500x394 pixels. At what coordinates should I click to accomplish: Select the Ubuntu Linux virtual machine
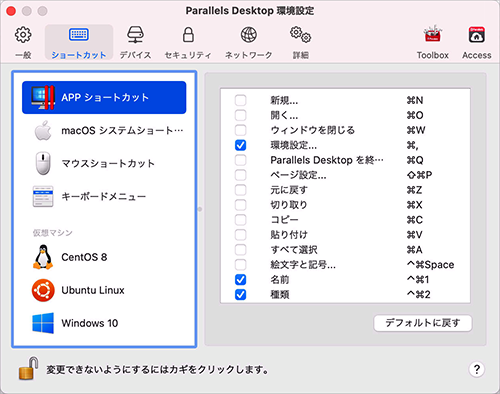coord(104,290)
